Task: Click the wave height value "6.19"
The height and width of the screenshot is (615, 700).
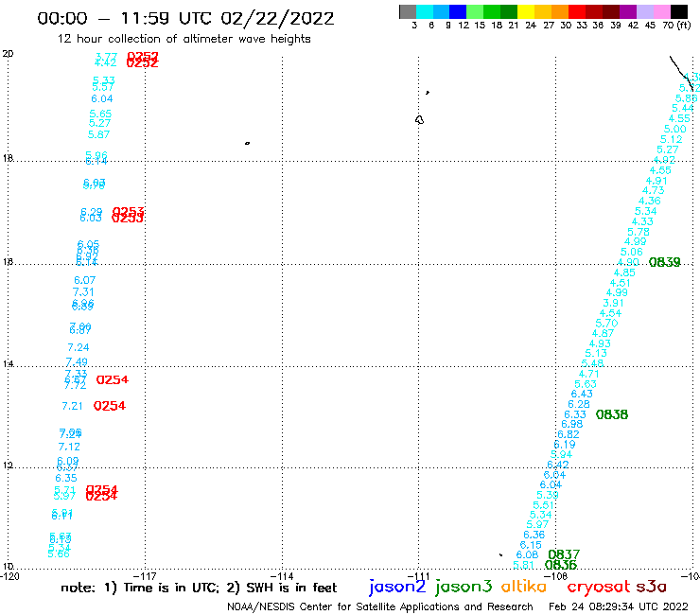Action: [x=565, y=445]
